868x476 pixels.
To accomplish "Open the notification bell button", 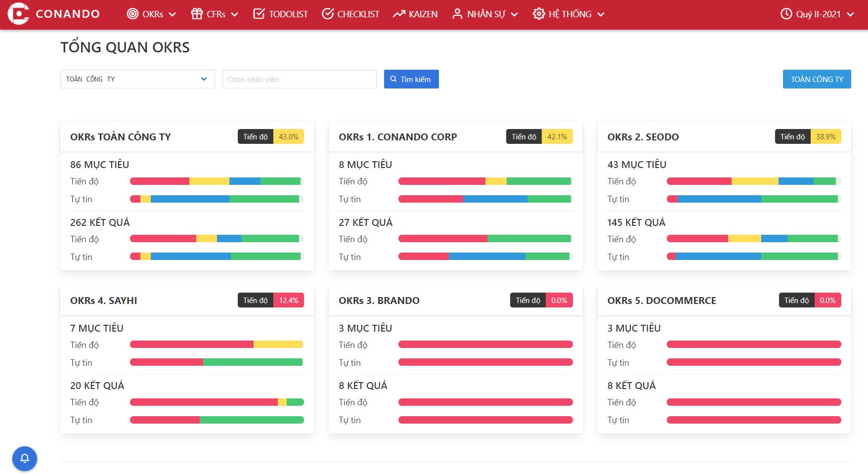I will point(25,459).
